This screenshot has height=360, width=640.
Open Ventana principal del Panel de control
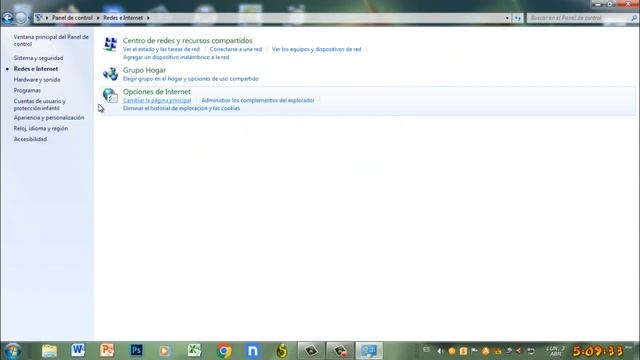pos(51,40)
